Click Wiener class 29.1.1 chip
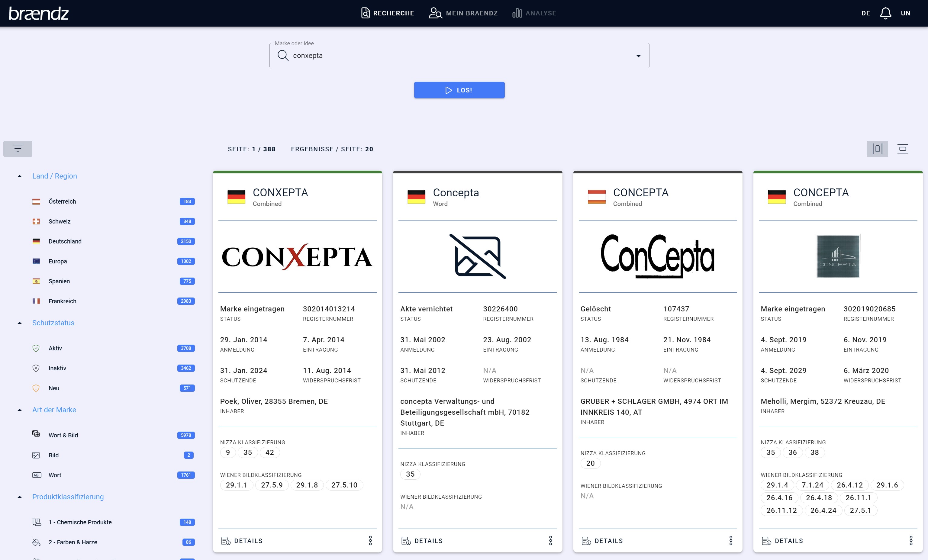This screenshot has height=560, width=928. click(237, 485)
